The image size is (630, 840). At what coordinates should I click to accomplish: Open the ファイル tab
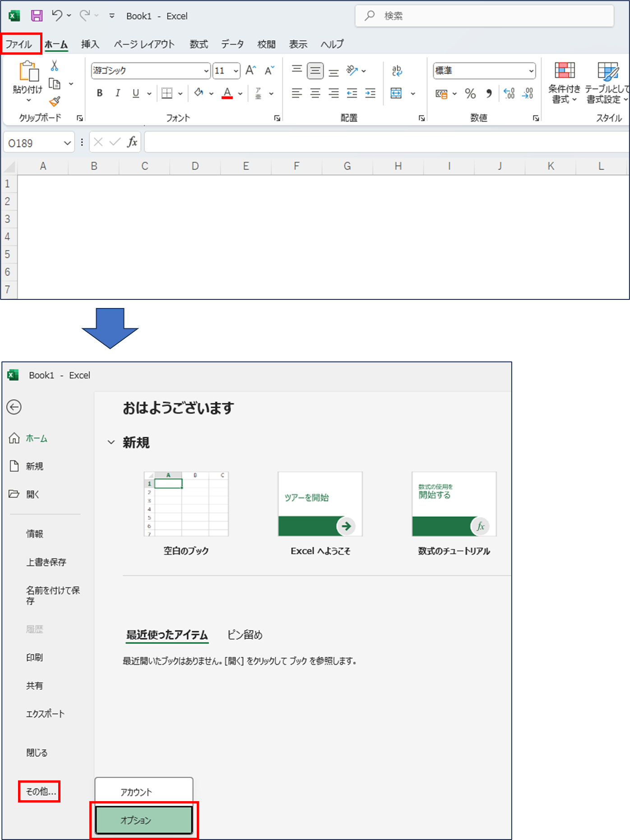(19, 44)
